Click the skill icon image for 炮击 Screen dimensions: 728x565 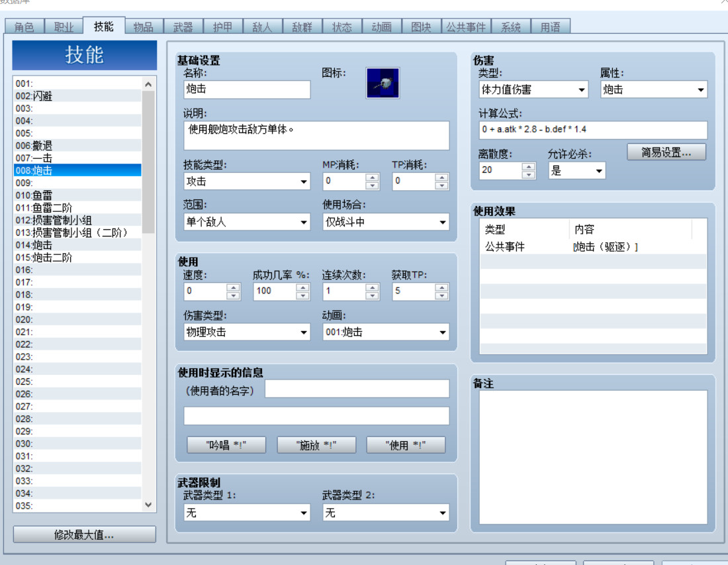coord(383,83)
